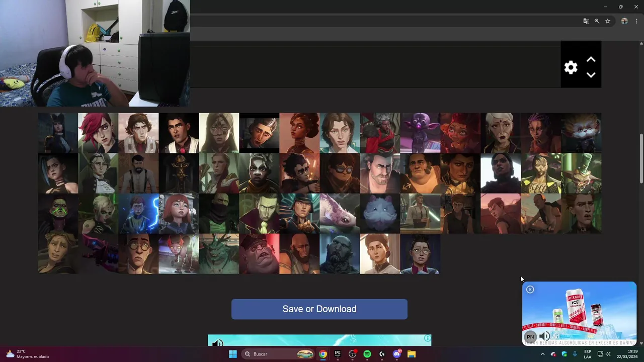This screenshot has height=362, width=644.
Task: Open File Explorer from the taskbar
Action: 412,354
